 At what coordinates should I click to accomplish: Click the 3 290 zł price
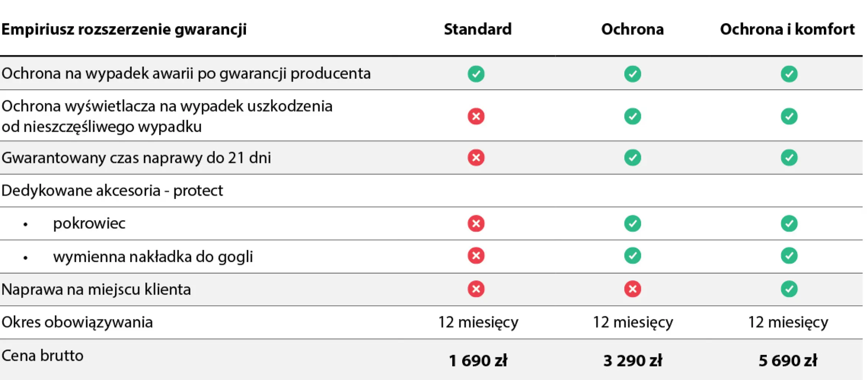click(632, 360)
